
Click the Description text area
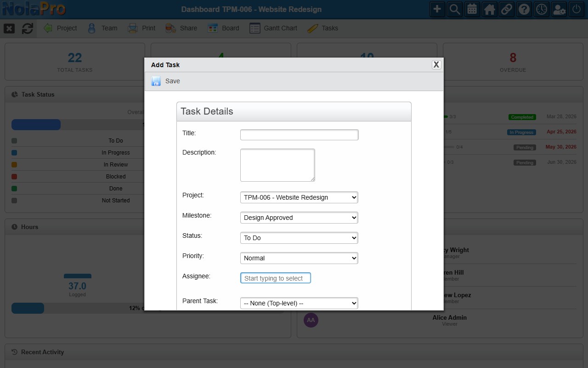[277, 165]
